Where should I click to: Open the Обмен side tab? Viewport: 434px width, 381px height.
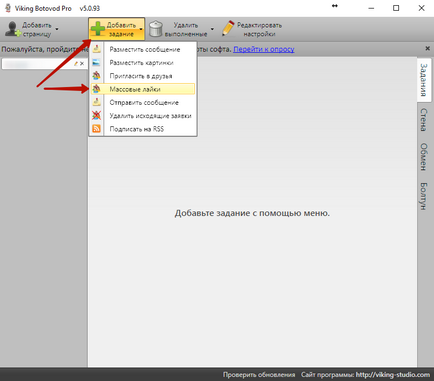click(423, 157)
